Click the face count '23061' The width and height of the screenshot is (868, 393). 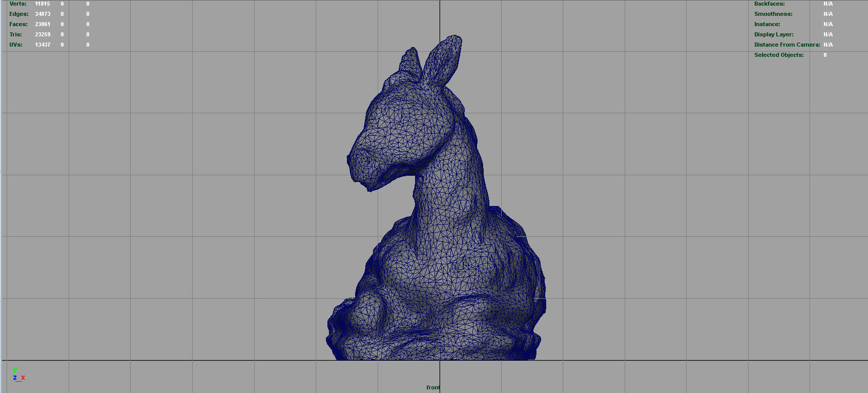43,24
